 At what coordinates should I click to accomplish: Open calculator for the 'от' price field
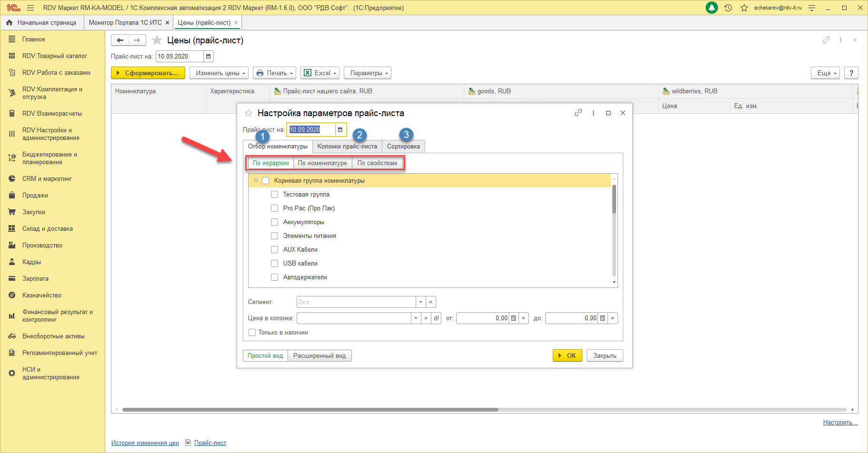513,318
